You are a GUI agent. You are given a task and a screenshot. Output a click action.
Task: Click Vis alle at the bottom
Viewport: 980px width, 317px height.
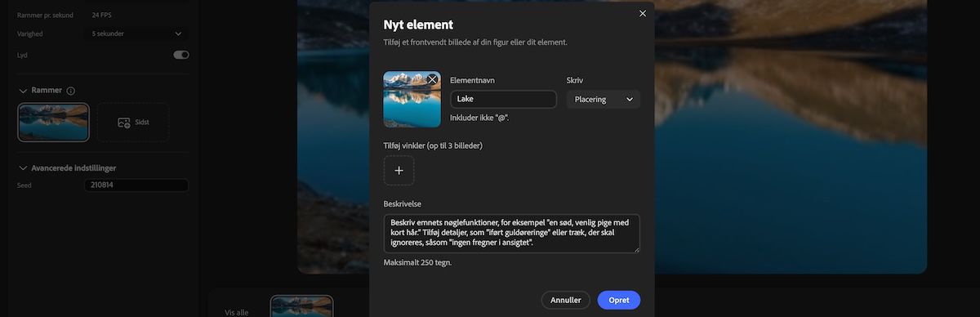click(238, 312)
